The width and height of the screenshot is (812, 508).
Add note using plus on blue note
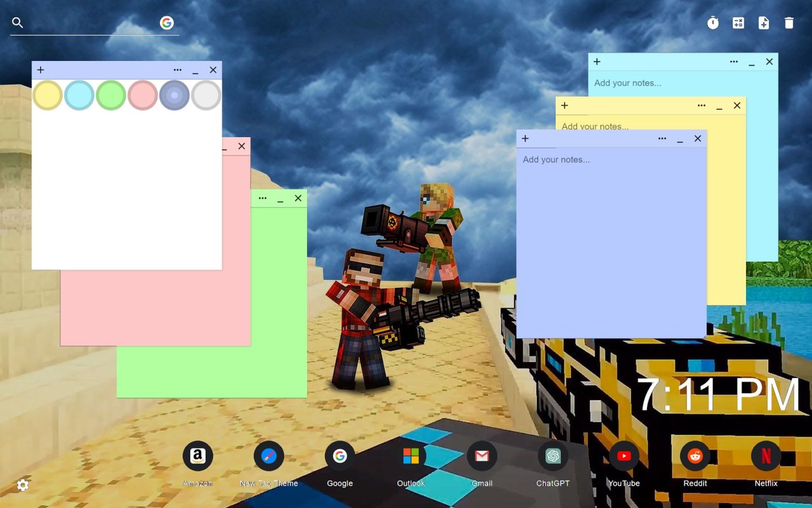pyautogui.click(x=525, y=138)
